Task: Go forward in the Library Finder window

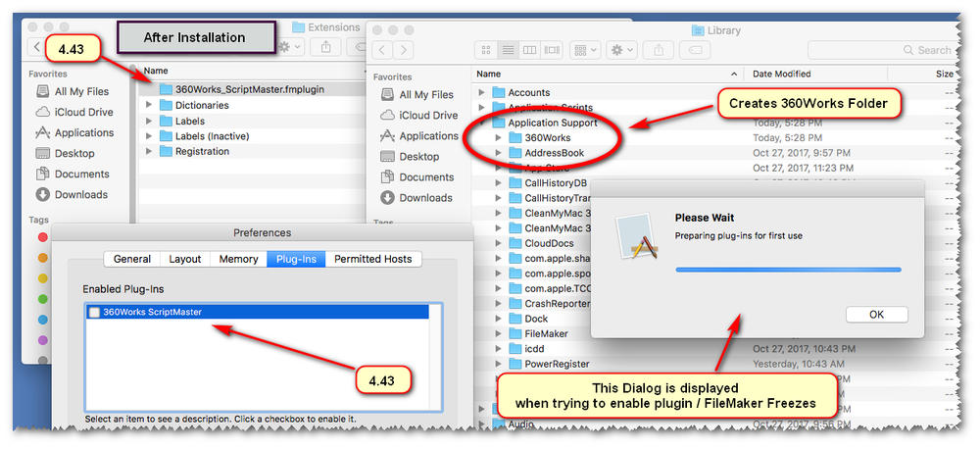Action: click(x=404, y=50)
